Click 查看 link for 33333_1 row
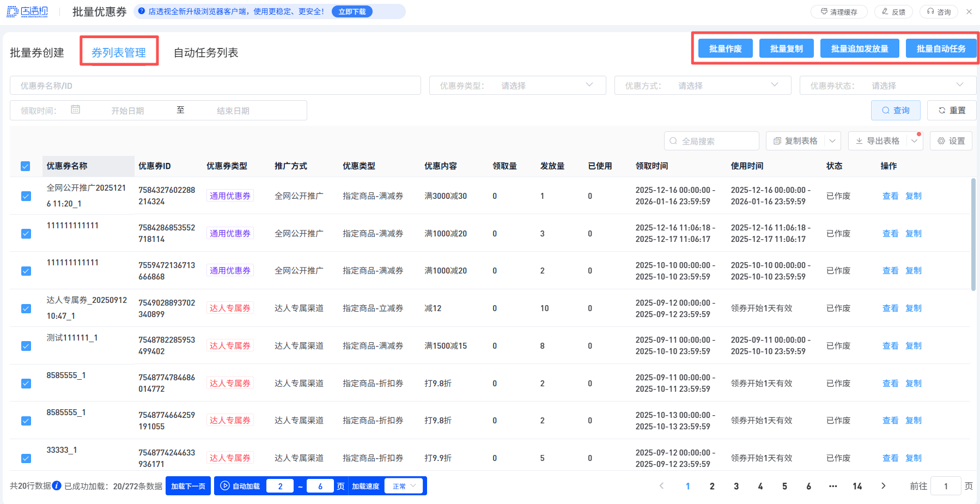 click(890, 458)
